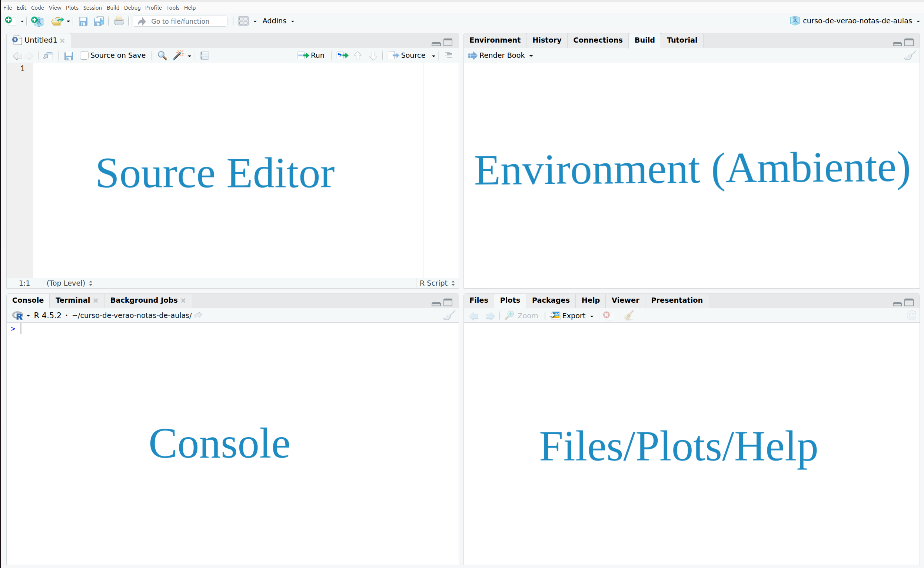
Task: Enable the Source on Save checkbox
Action: click(x=84, y=56)
